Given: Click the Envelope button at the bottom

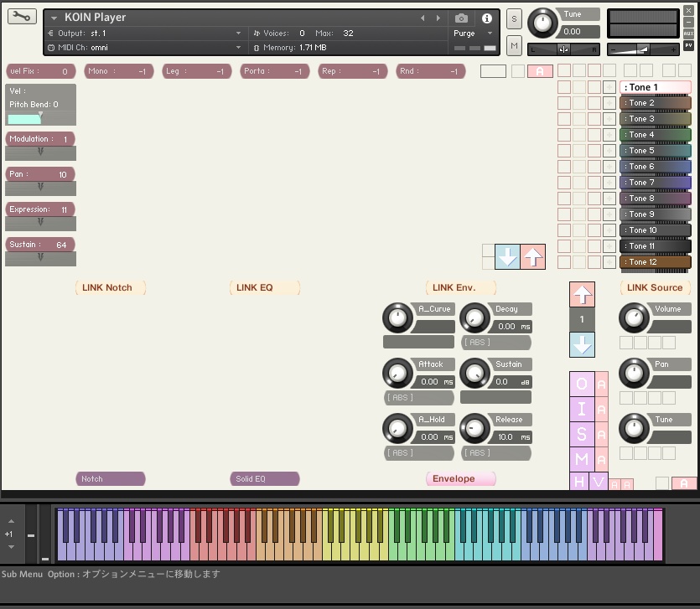Looking at the screenshot, I should 459,477.
